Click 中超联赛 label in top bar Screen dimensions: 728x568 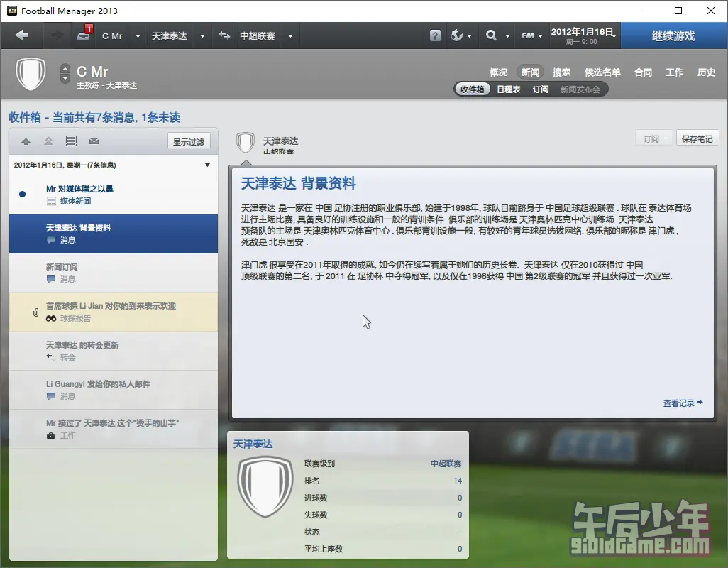[258, 36]
